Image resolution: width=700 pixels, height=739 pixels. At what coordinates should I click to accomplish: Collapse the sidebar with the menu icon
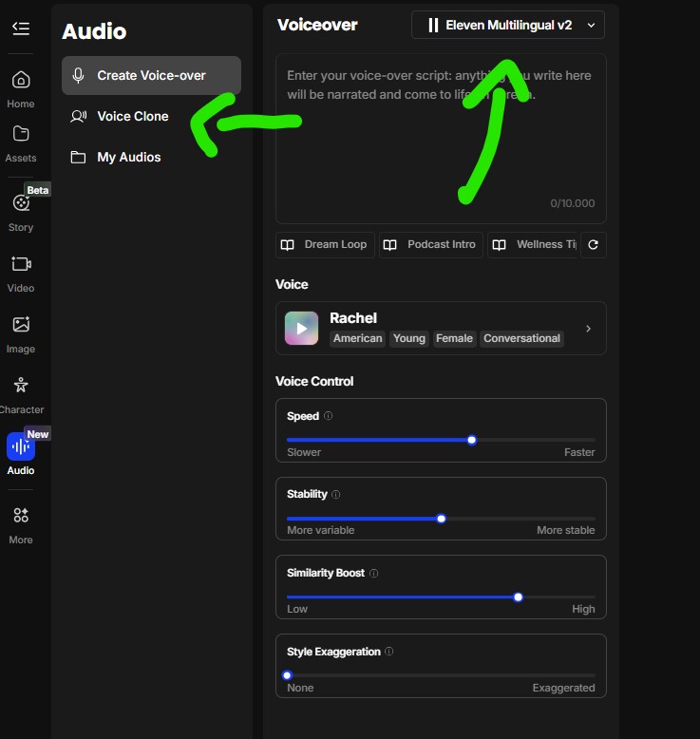[21, 28]
